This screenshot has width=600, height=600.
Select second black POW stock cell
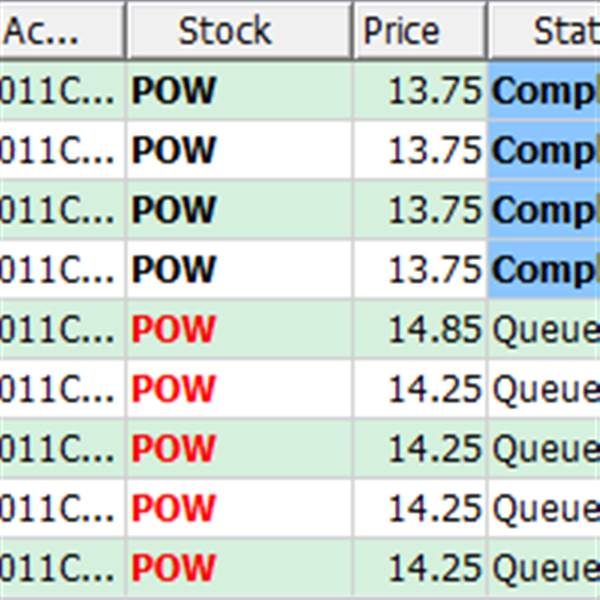[239, 150]
